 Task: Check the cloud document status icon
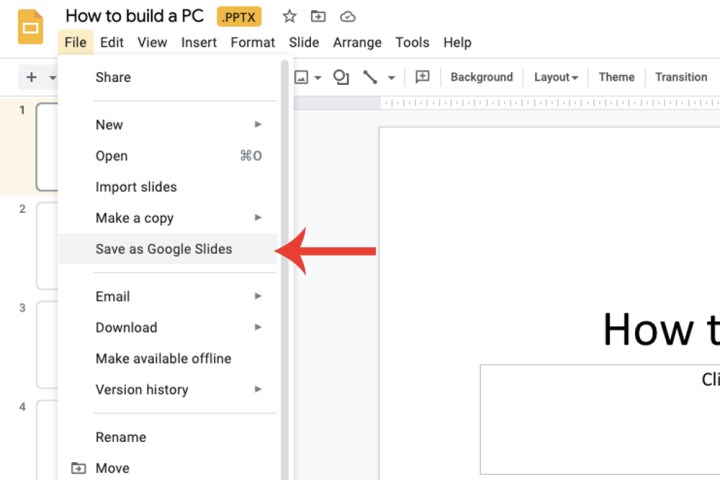347,16
